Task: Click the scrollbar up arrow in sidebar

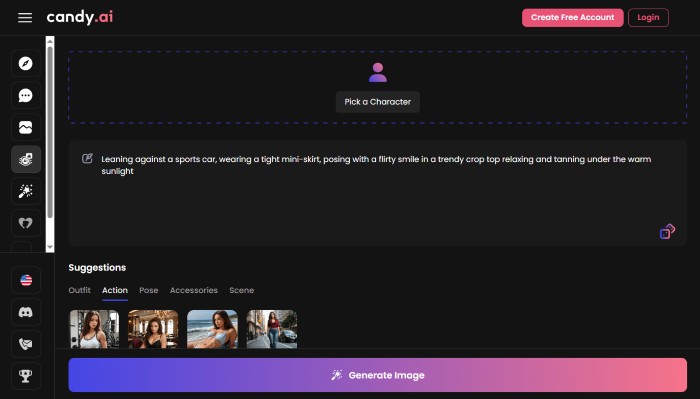Action: tap(50, 41)
